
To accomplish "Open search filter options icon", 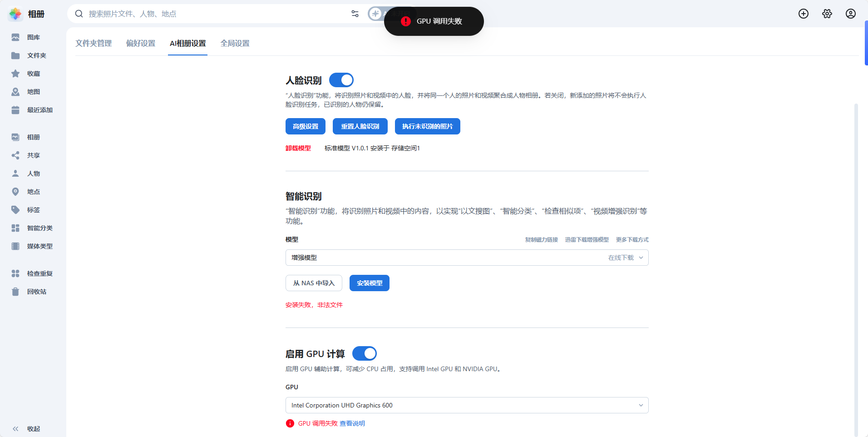I will [x=355, y=14].
